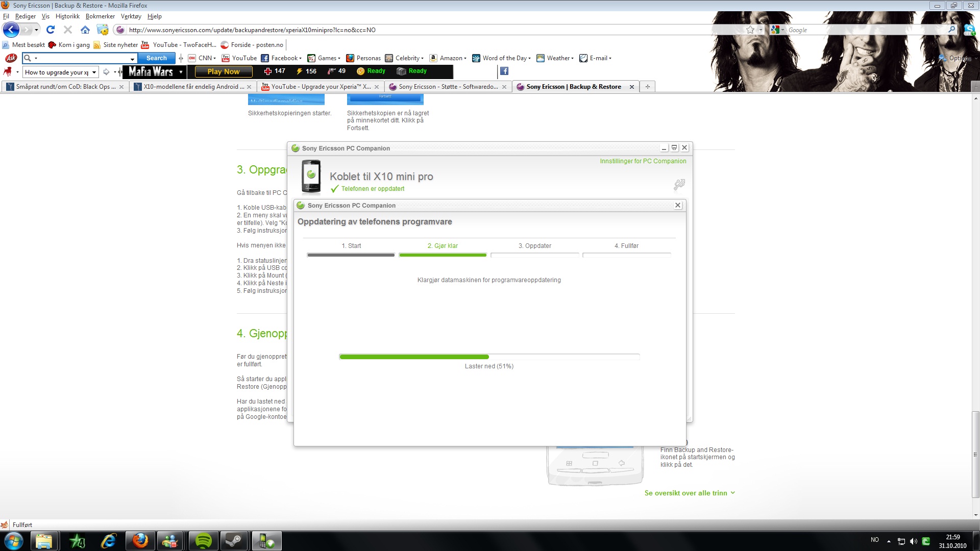The image size is (980, 551).
Task: Open PC Companion from the taskbar
Action: 266,541
